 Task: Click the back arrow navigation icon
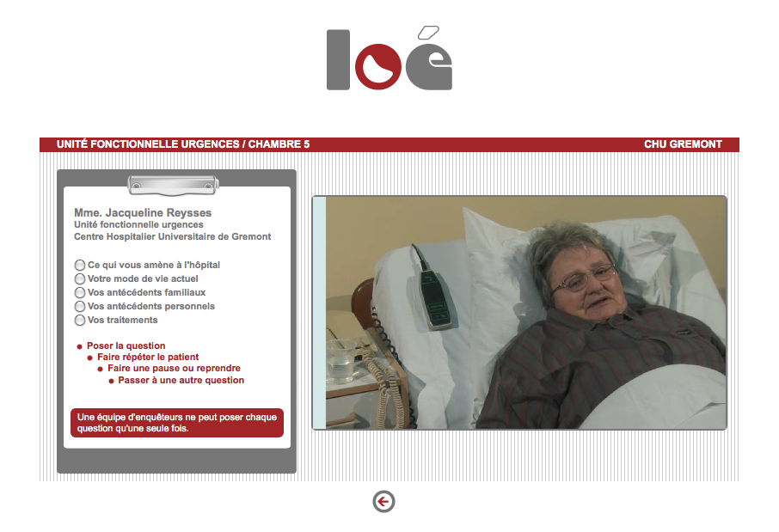383,501
